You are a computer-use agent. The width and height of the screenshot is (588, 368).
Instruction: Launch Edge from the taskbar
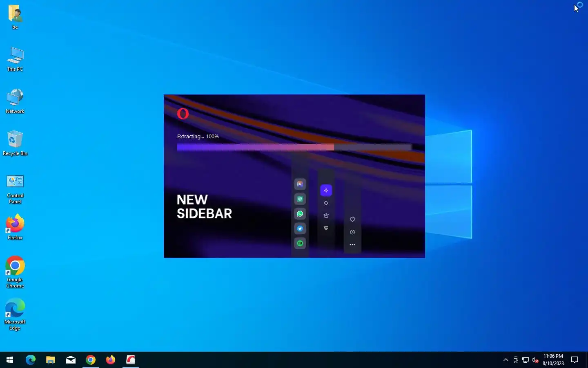click(x=31, y=360)
